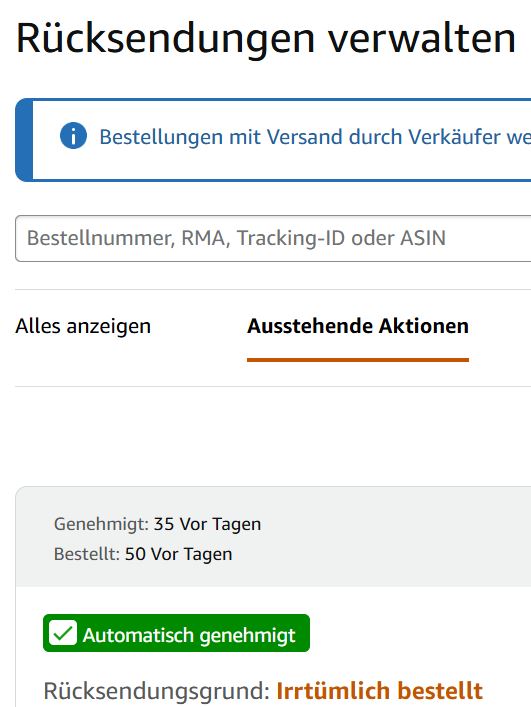Switch to the Alles anzeigen tab
This screenshot has height=707, width=531.
pyautogui.click(x=83, y=326)
